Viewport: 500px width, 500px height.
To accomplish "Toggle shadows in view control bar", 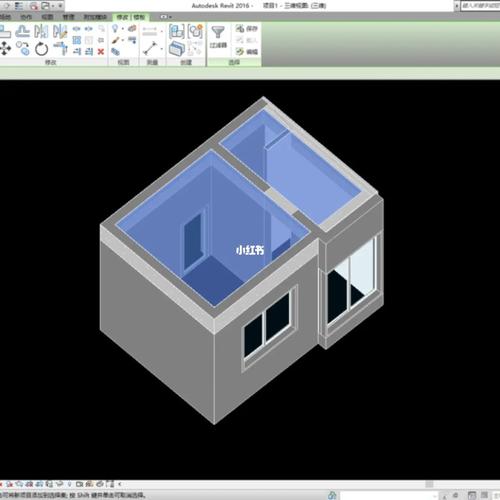I will [9, 484].
